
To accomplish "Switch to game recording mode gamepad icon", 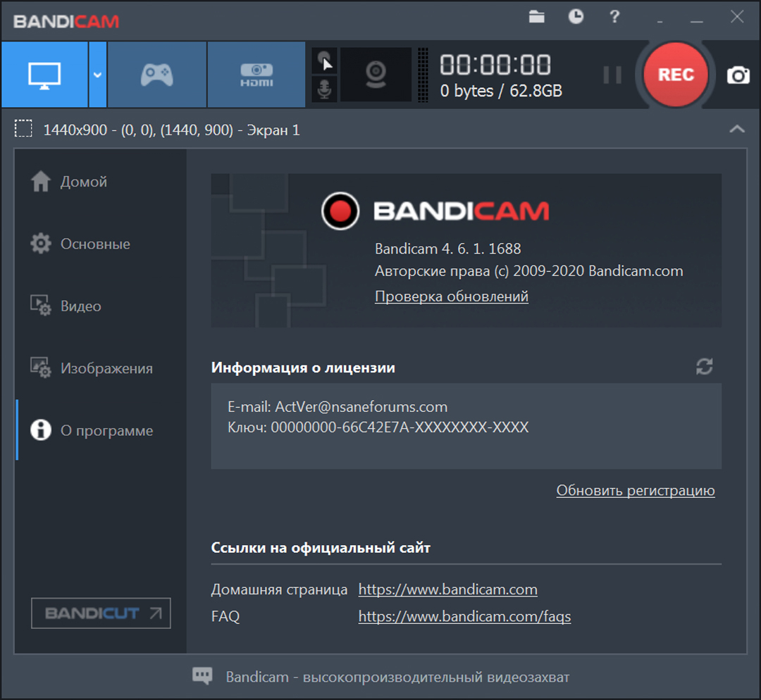I will (156, 75).
